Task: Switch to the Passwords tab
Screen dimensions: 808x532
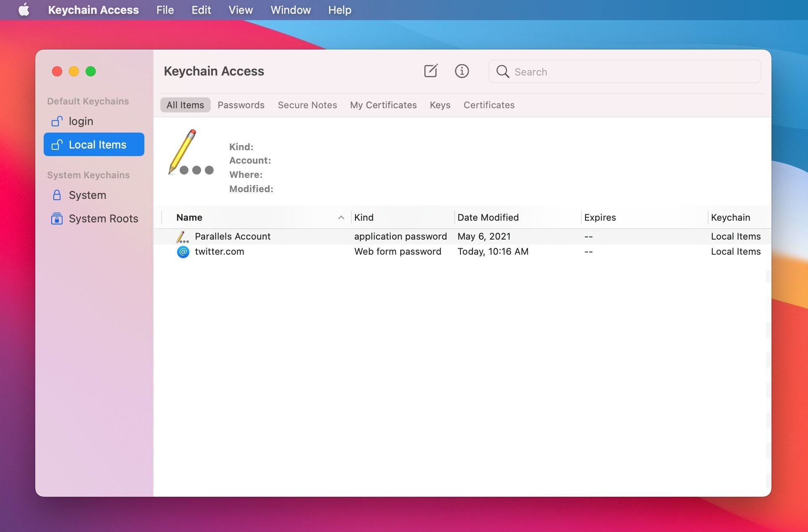Action: (241, 105)
